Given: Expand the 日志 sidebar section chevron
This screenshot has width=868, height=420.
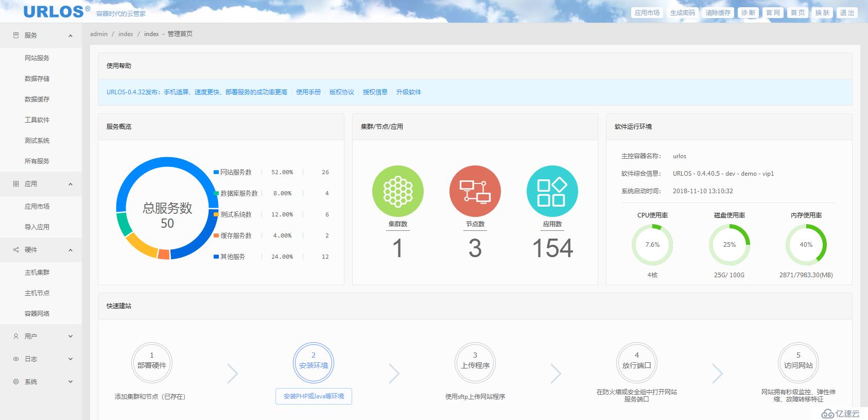Looking at the screenshot, I should click(71, 359).
